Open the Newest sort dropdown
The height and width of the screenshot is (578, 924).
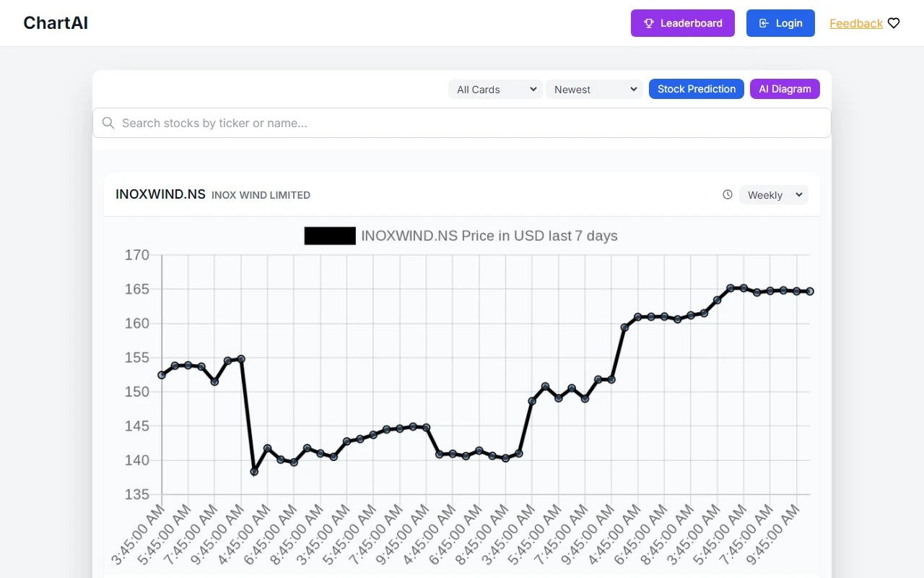(x=594, y=90)
